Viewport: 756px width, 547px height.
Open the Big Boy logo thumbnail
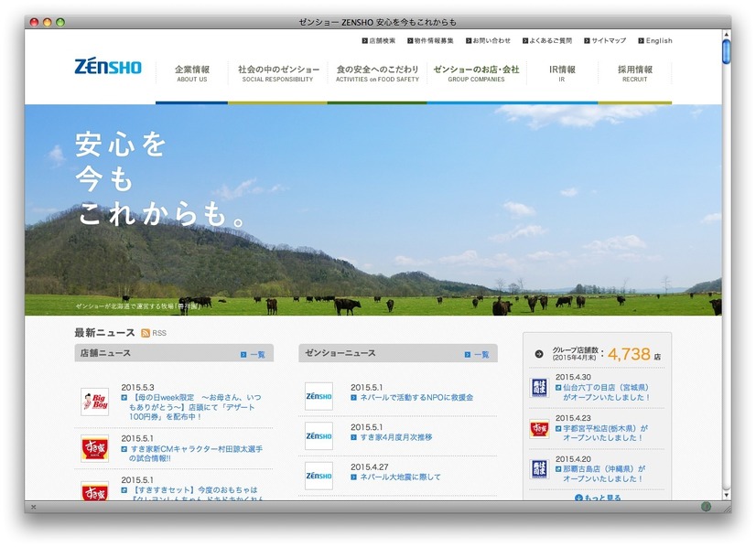pos(94,402)
